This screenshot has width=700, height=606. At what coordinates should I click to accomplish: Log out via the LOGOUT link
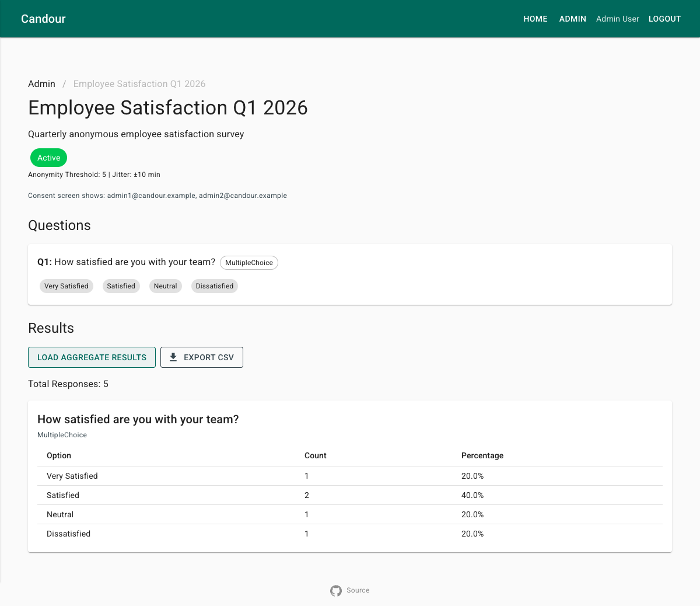pyautogui.click(x=665, y=19)
